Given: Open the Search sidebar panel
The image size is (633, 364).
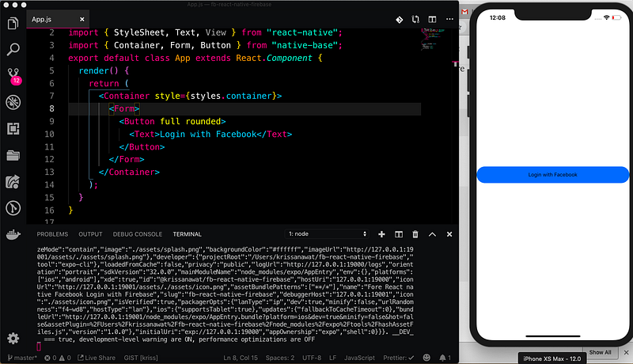Looking at the screenshot, I should click(13, 49).
